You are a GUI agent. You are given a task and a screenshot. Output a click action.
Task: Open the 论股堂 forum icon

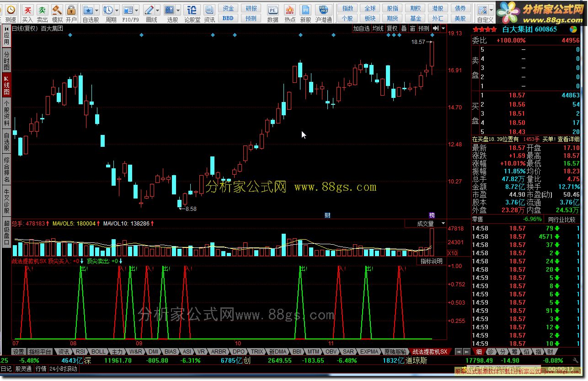point(192,10)
